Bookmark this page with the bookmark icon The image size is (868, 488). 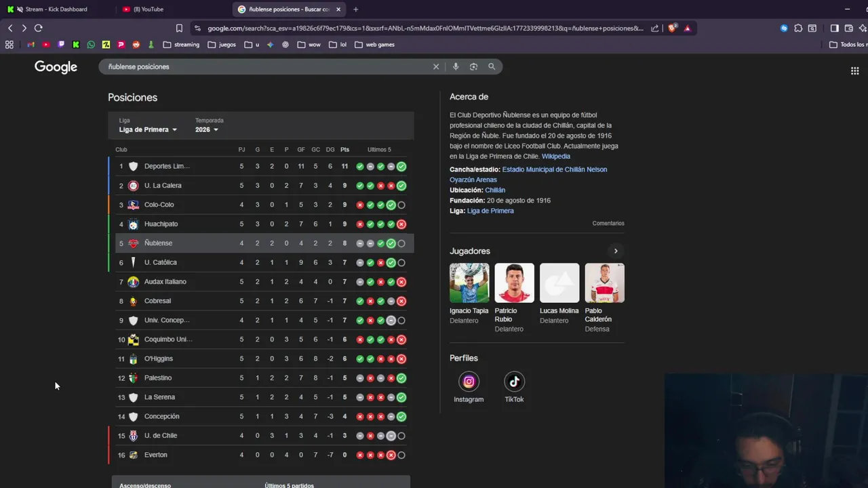(179, 28)
